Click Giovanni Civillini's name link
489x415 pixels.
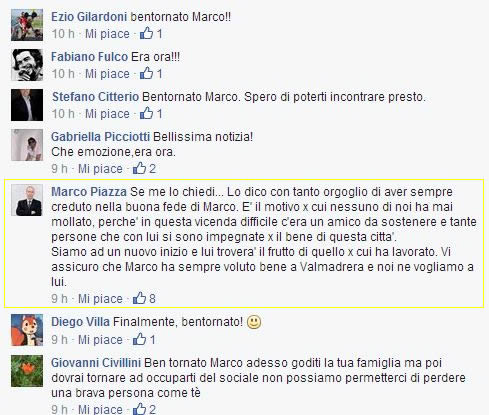tap(96, 363)
